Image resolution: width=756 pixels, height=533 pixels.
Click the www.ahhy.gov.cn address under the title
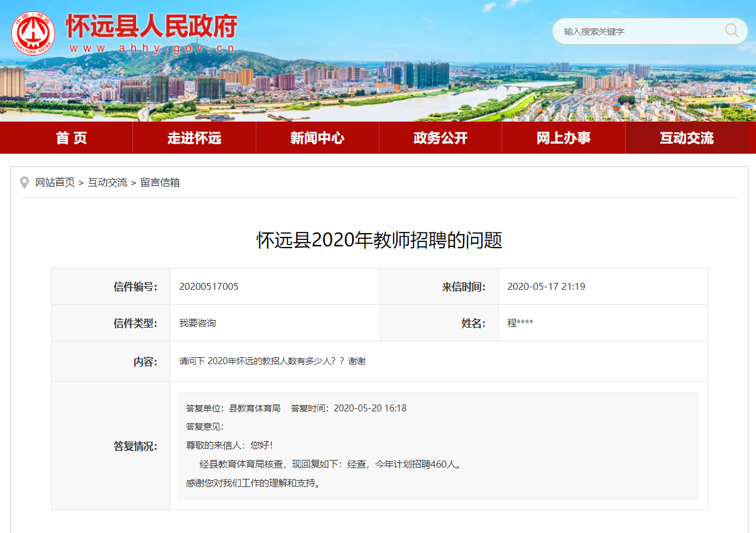point(151,48)
